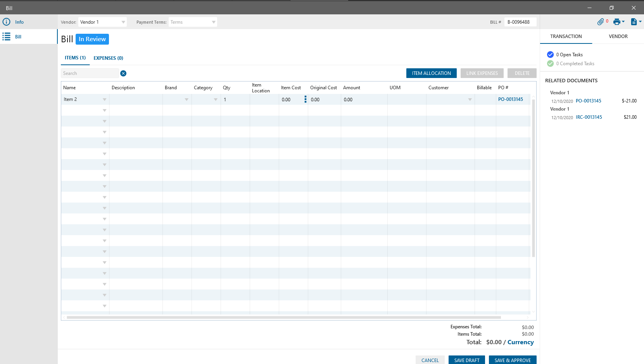The image size is (644, 364).
Task: Click the DELETE button
Action: 522,73
